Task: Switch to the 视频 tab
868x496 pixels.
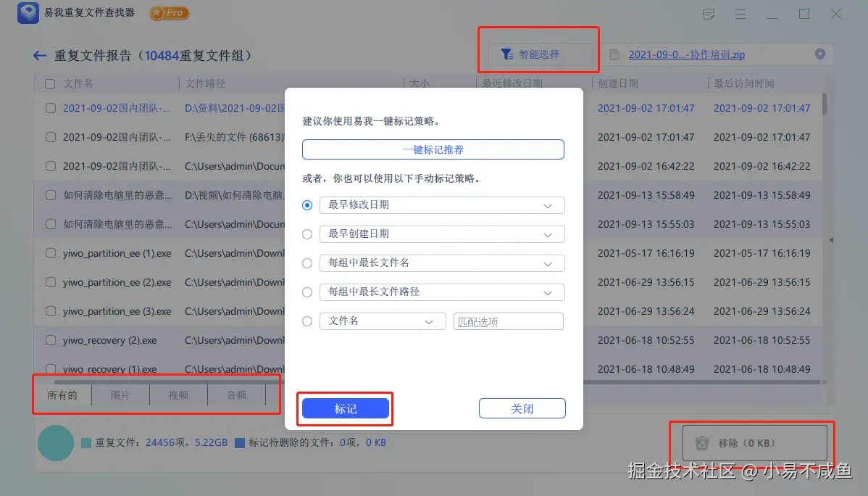Action: tap(178, 395)
